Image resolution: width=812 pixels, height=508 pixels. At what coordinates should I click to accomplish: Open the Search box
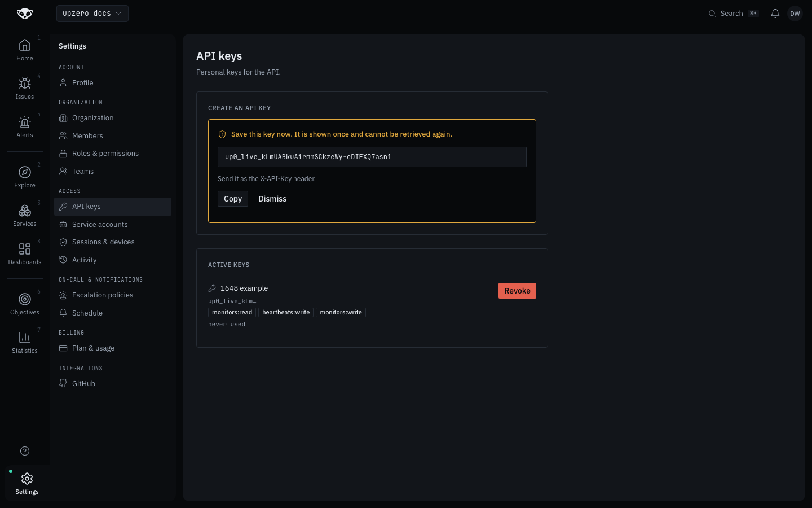pos(734,14)
